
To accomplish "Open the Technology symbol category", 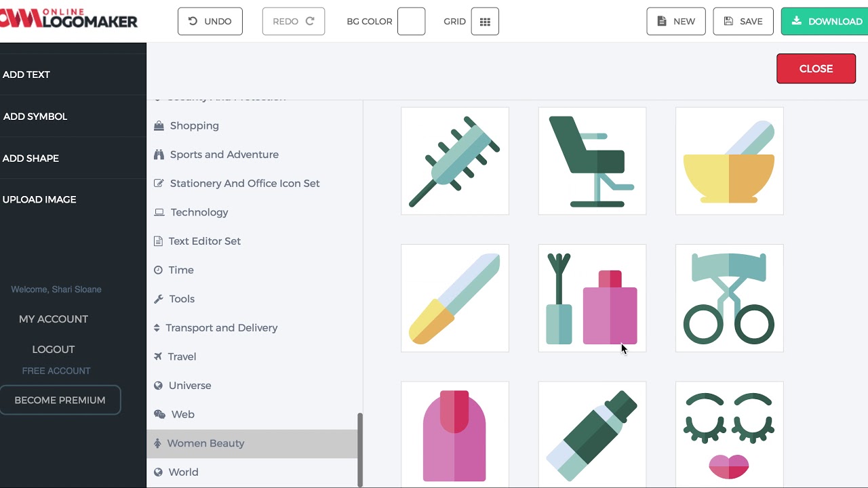I will (199, 212).
